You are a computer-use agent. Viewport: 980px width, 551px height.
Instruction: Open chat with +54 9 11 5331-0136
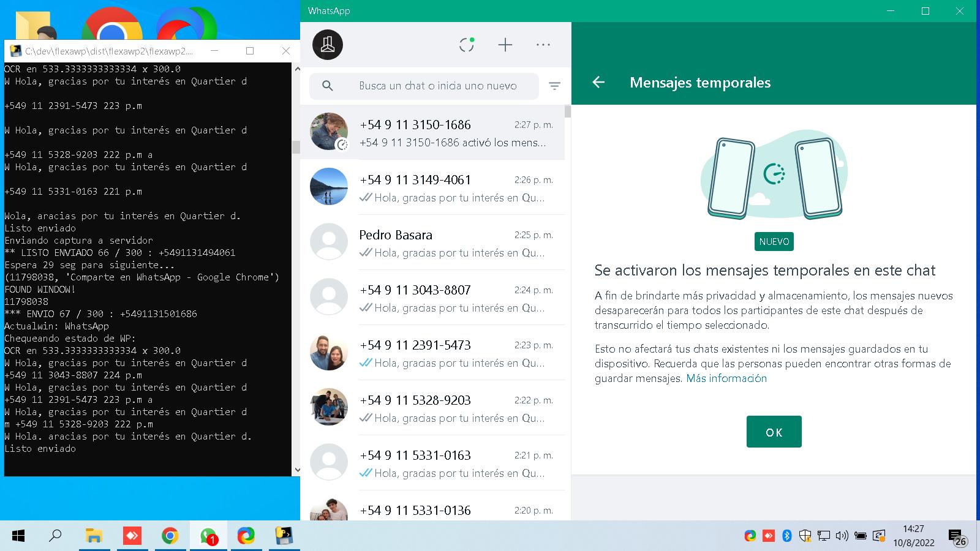(432, 506)
